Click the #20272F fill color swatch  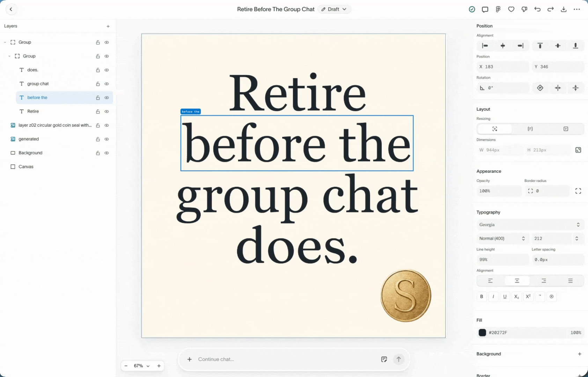point(482,333)
